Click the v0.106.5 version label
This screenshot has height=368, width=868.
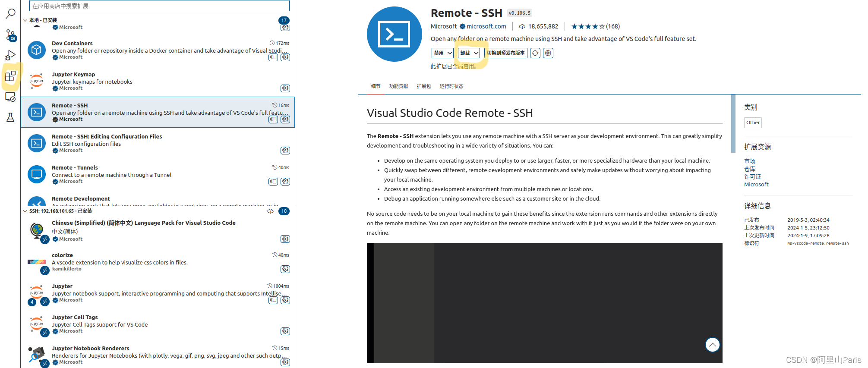pyautogui.click(x=520, y=13)
